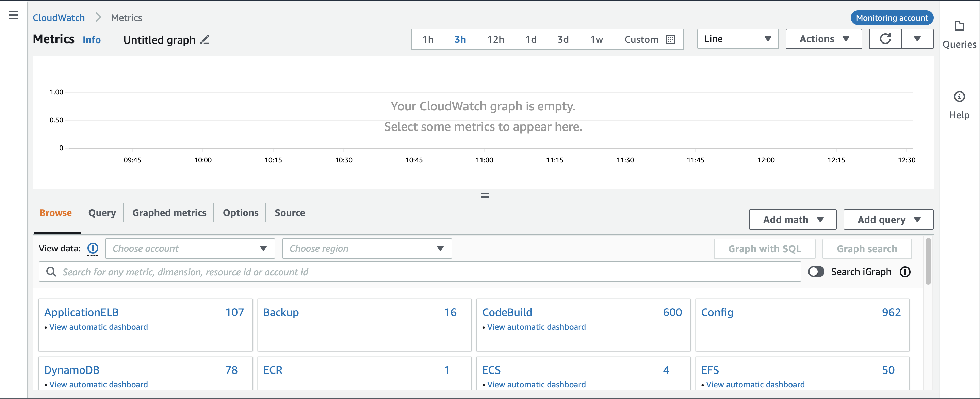Select the 3h time range
This screenshot has width=980, height=399.
pos(460,39)
